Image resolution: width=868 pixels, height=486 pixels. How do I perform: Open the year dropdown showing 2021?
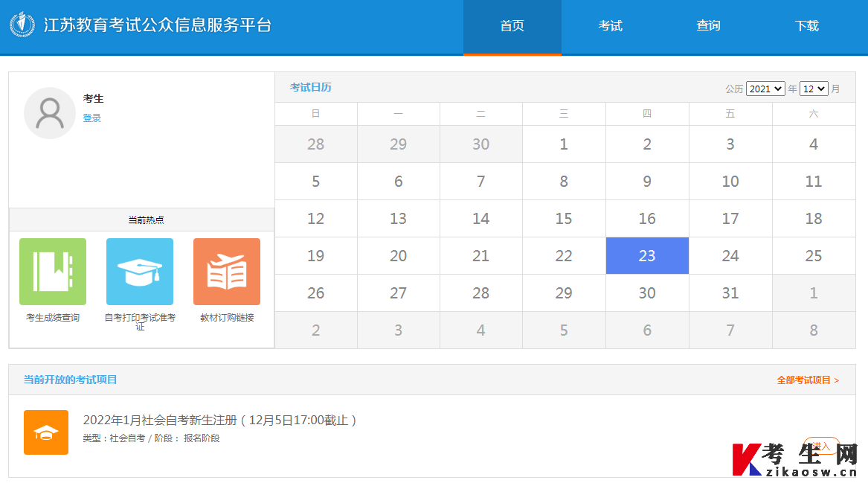click(x=765, y=89)
